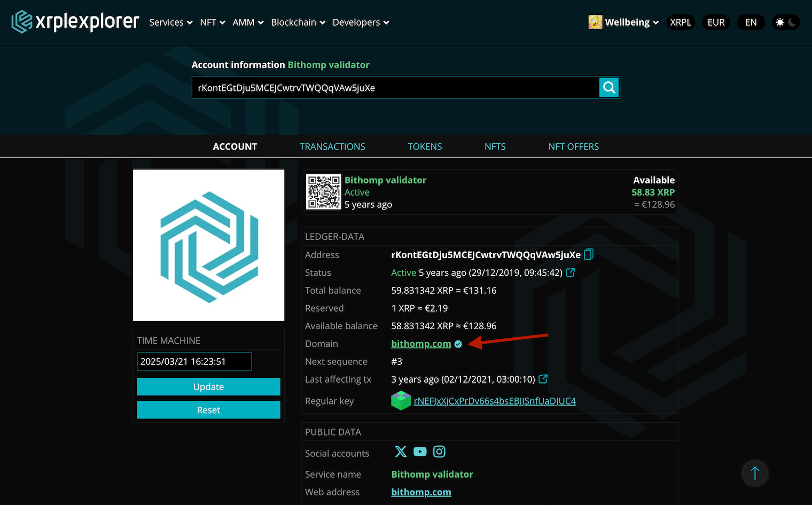The height and width of the screenshot is (505, 812).
Task: Open the Instagram social account icon
Action: pyautogui.click(x=439, y=452)
